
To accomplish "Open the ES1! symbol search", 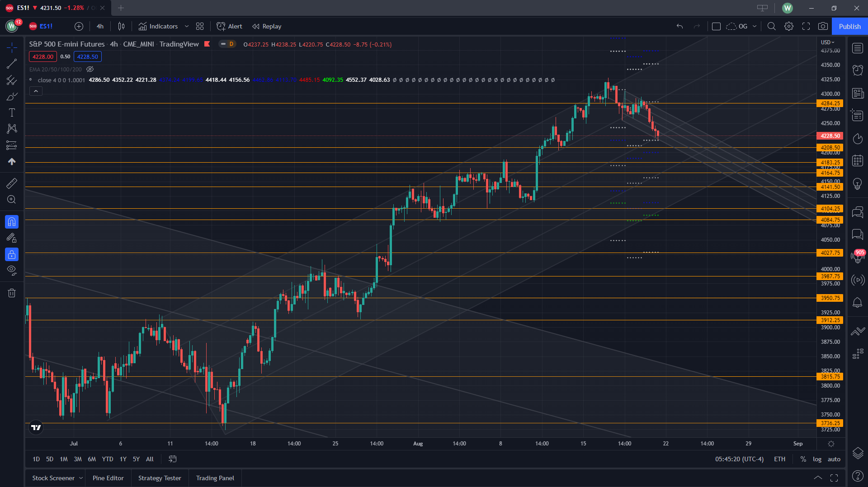I will coord(41,26).
